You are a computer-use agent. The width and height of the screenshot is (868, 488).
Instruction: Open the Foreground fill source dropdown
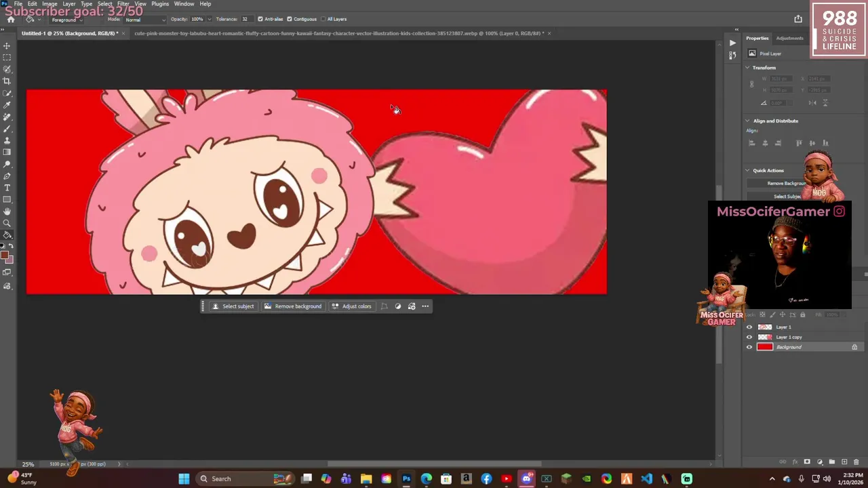pos(68,20)
